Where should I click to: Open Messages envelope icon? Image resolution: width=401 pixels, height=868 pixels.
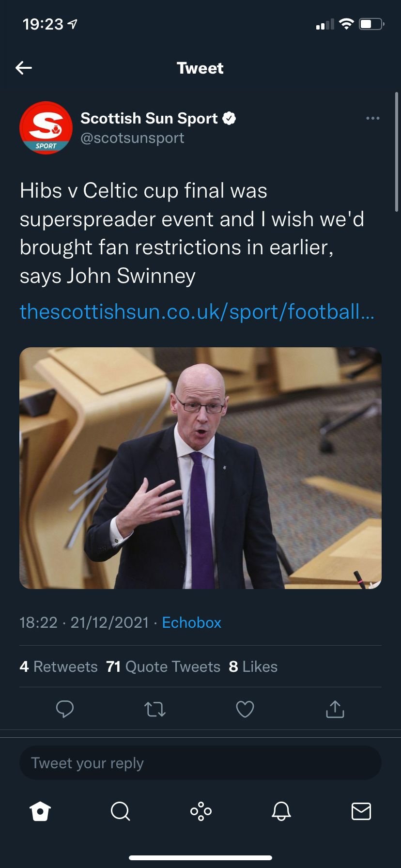click(361, 811)
